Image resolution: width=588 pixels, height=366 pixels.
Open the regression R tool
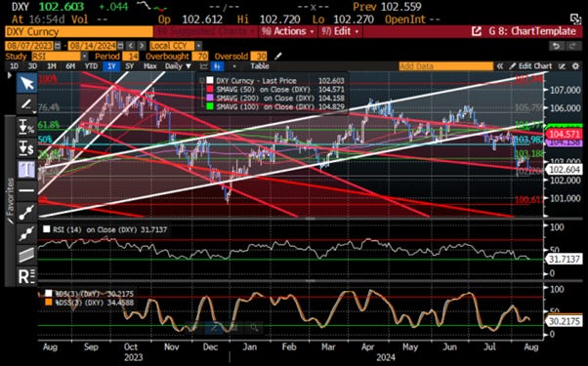coord(26,276)
